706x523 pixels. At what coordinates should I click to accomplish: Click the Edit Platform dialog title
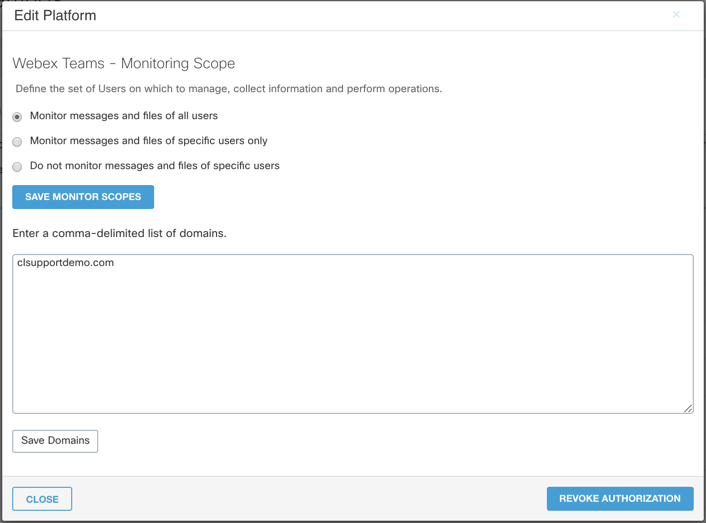[x=55, y=15]
